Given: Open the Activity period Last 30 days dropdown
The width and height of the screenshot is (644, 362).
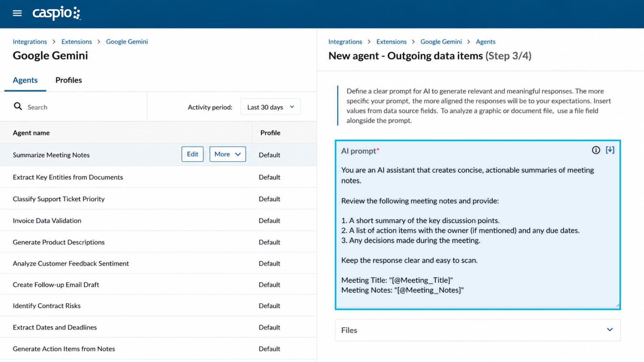Looking at the screenshot, I should coord(270,107).
